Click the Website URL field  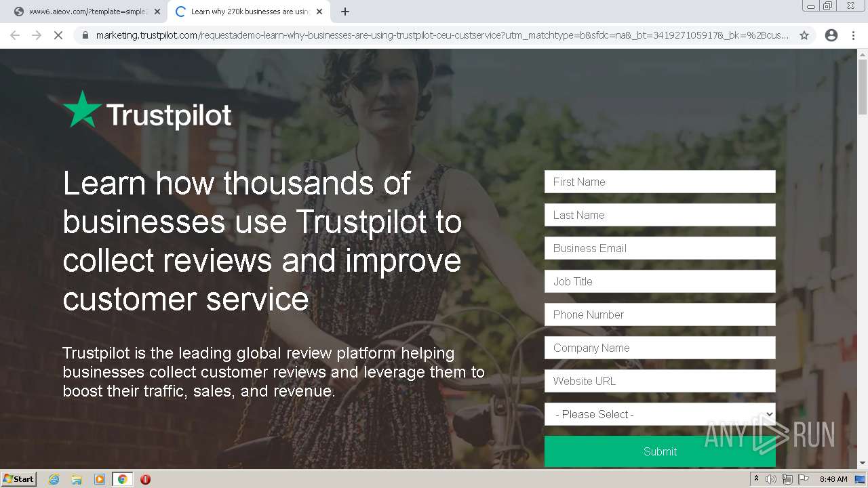(660, 381)
